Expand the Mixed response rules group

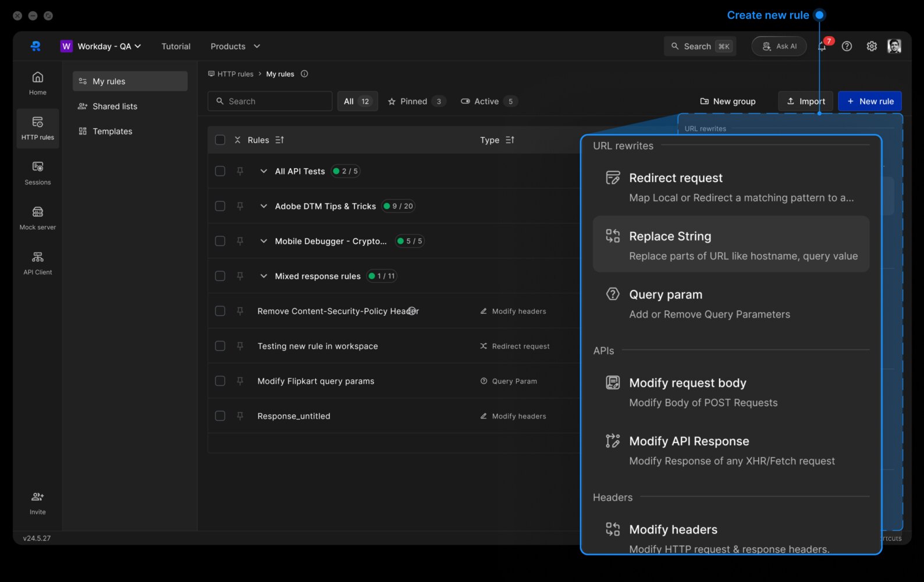[x=264, y=276]
